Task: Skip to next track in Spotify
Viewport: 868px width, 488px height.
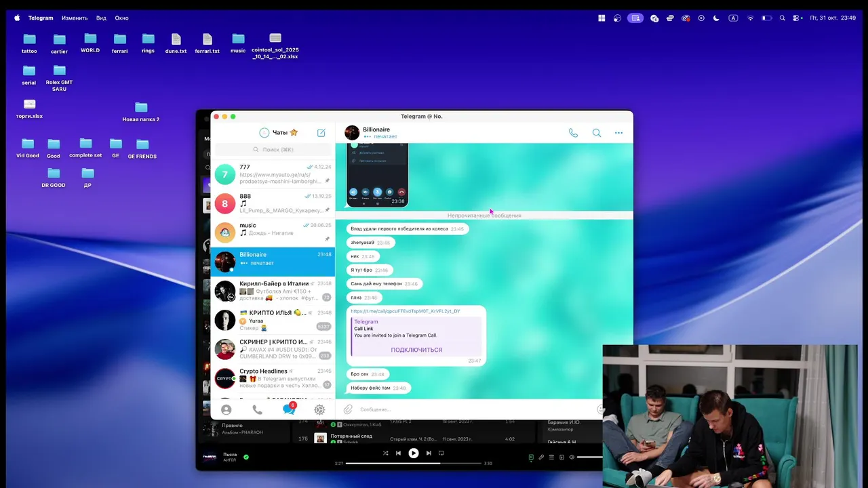Action: click(429, 453)
